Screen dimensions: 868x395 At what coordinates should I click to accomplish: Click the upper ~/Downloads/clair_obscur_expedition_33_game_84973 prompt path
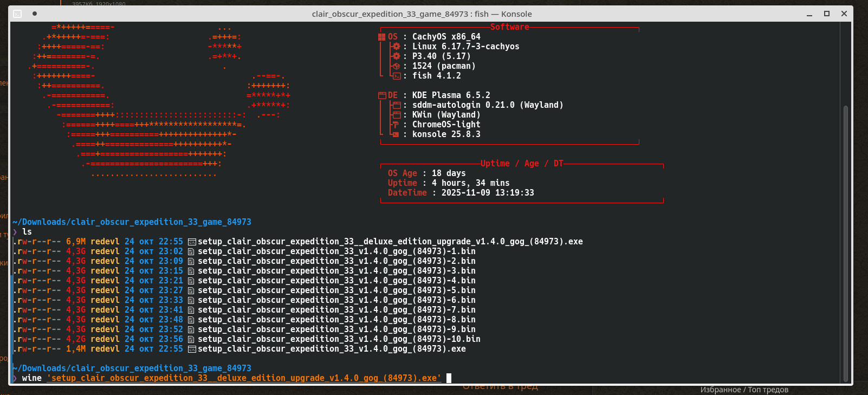[x=132, y=222]
